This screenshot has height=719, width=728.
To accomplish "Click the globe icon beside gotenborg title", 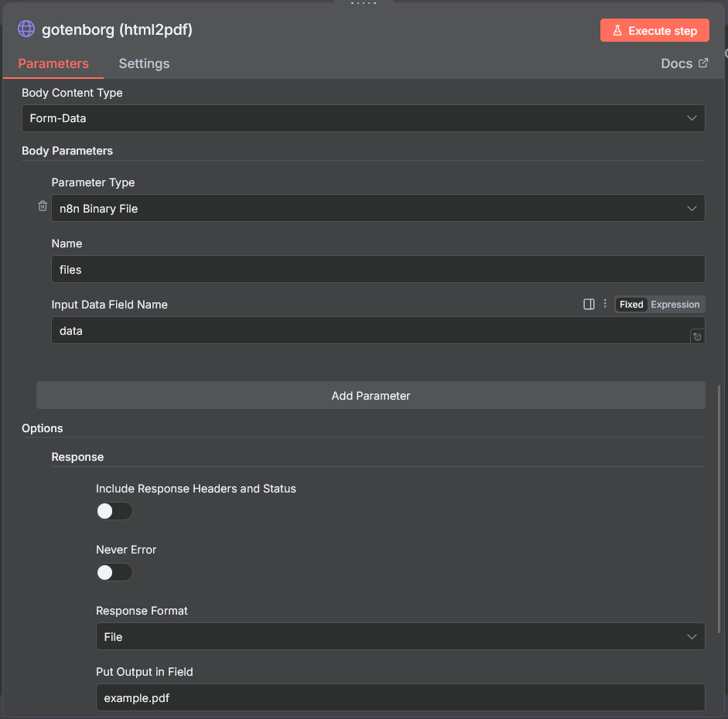I will [26, 29].
